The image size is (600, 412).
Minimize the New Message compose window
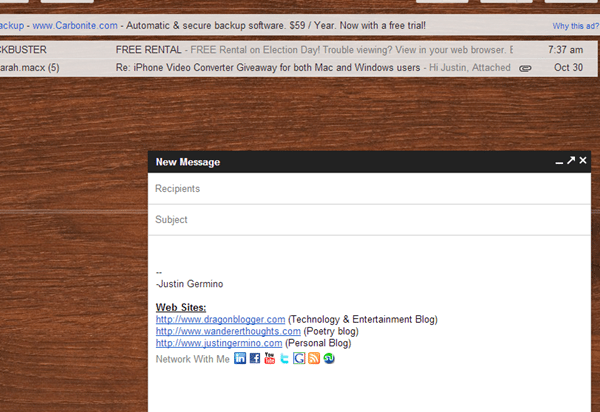(559, 162)
